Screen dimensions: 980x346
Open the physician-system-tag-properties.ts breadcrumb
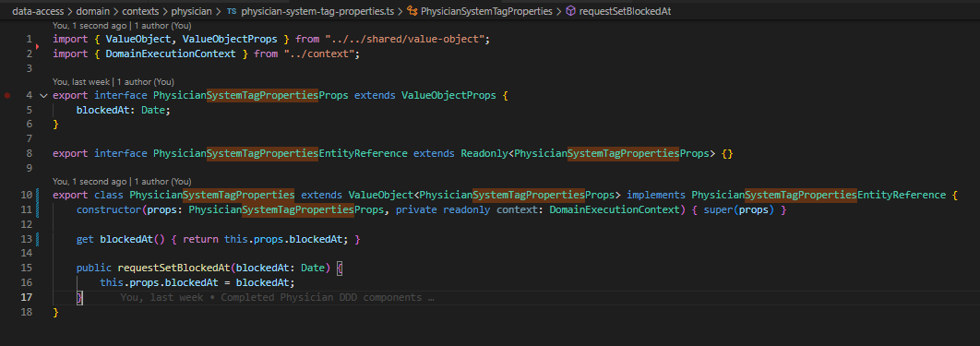pyautogui.click(x=317, y=11)
